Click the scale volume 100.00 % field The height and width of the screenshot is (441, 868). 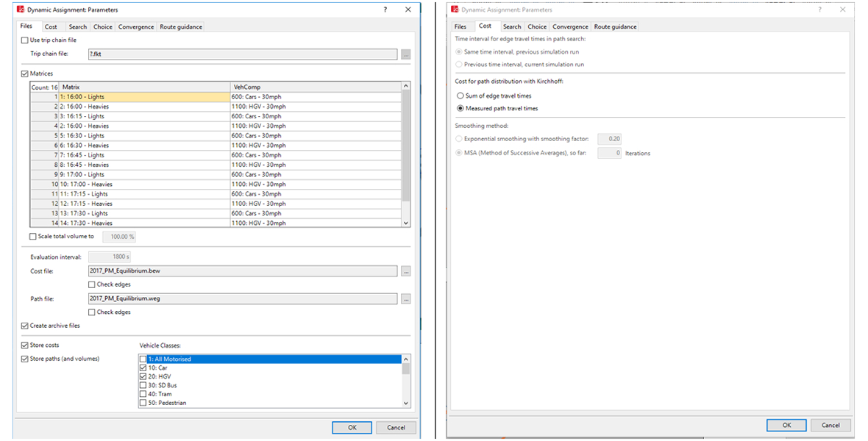(x=119, y=237)
